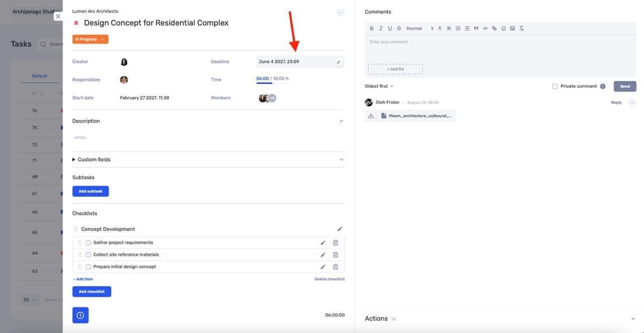Close the task detail panel
This screenshot has width=644, height=333.
[58, 16]
